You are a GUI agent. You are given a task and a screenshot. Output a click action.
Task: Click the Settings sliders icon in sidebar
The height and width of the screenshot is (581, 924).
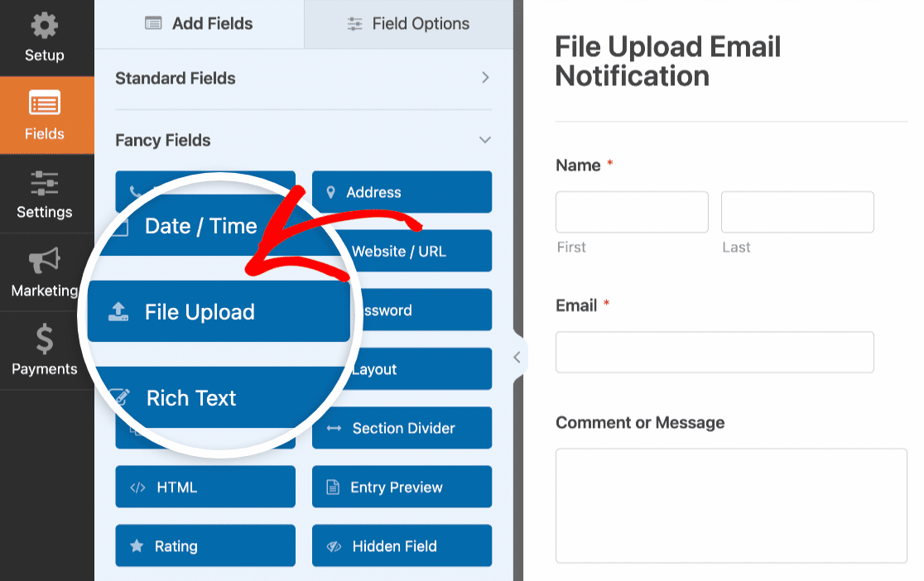click(x=44, y=184)
